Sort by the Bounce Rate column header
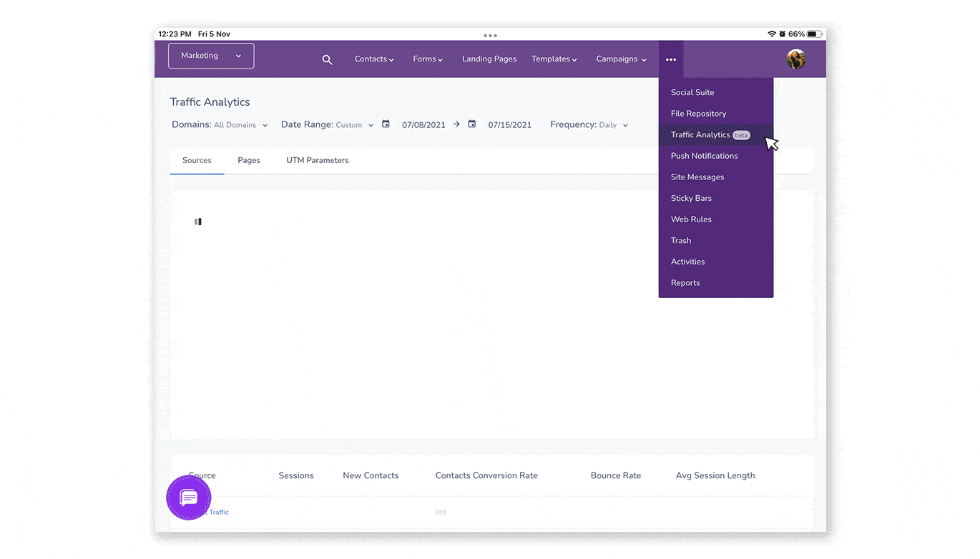Viewport: 980px width, 559px height. 616,475
